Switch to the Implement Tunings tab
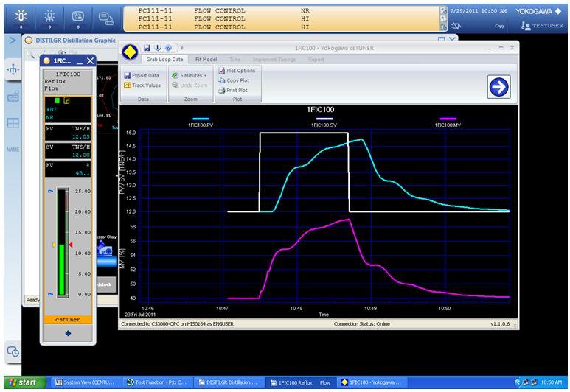The width and height of the screenshot is (570, 392). click(274, 60)
